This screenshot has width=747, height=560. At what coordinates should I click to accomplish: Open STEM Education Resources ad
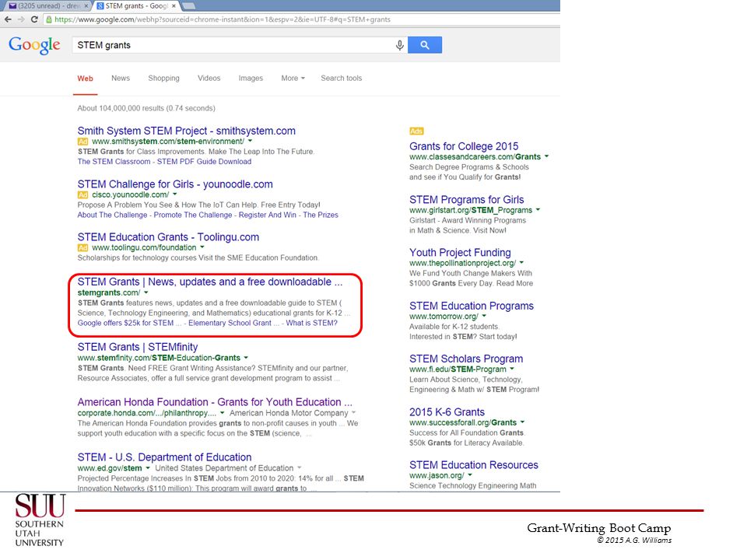[x=474, y=465]
